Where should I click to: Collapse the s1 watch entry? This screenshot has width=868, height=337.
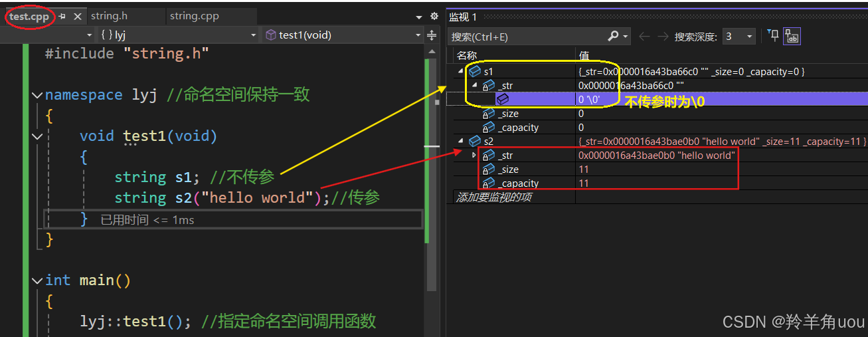pos(461,71)
